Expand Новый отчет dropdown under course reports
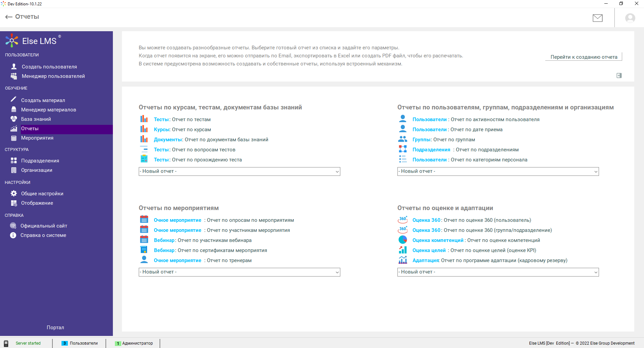644x348 pixels. click(239, 171)
